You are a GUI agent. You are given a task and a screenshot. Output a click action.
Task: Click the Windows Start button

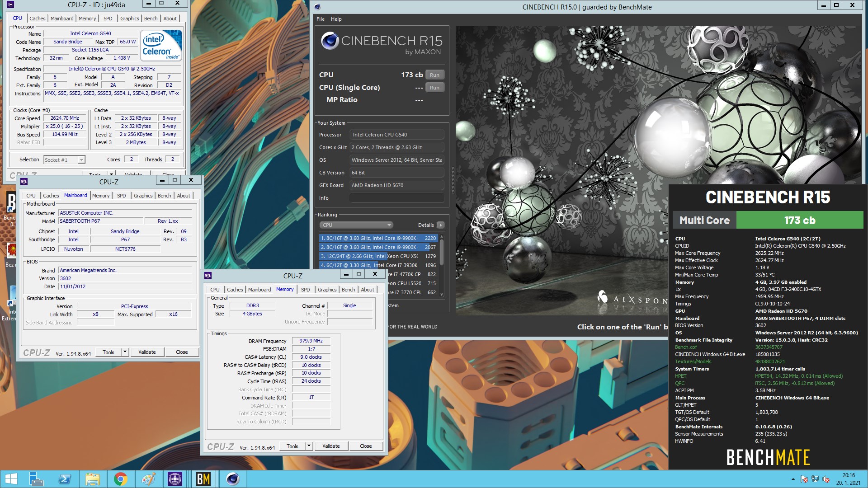(11, 479)
